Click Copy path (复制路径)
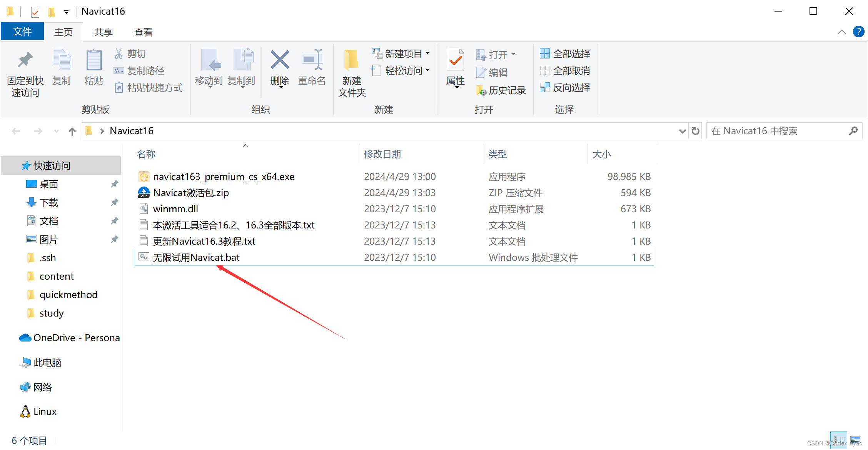Screen dimensions: 868x450 pyautogui.click(x=139, y=71)
